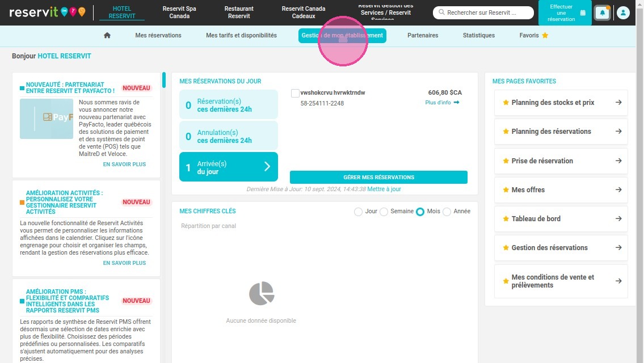Click the 606,80 $CA amount
Viewport: 644px width, 363px height.
(x=445, y=92)
